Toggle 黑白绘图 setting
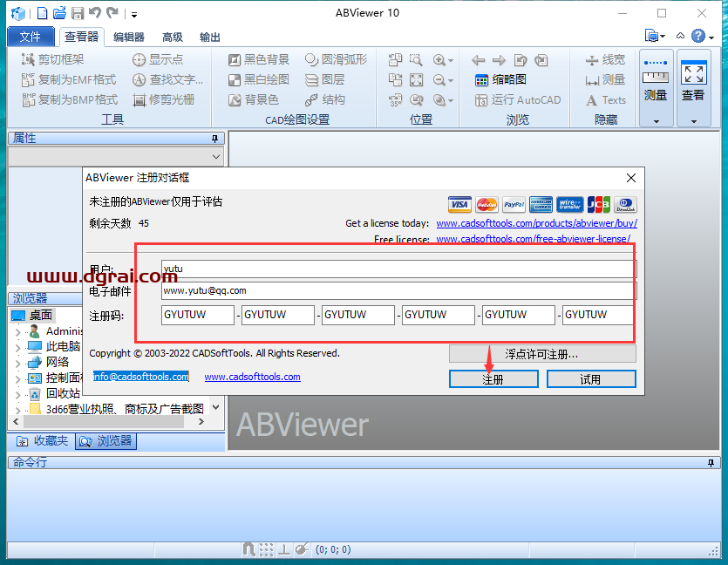 click(x=259, y=80)
